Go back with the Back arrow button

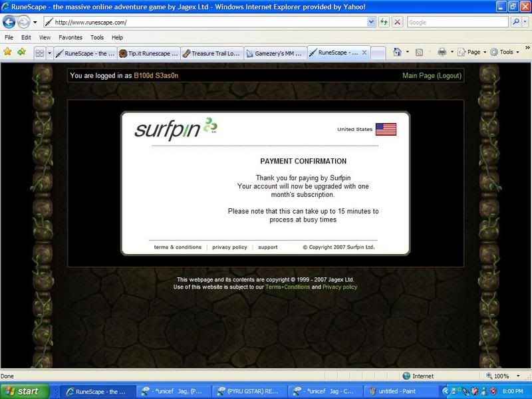pos(9,23)
